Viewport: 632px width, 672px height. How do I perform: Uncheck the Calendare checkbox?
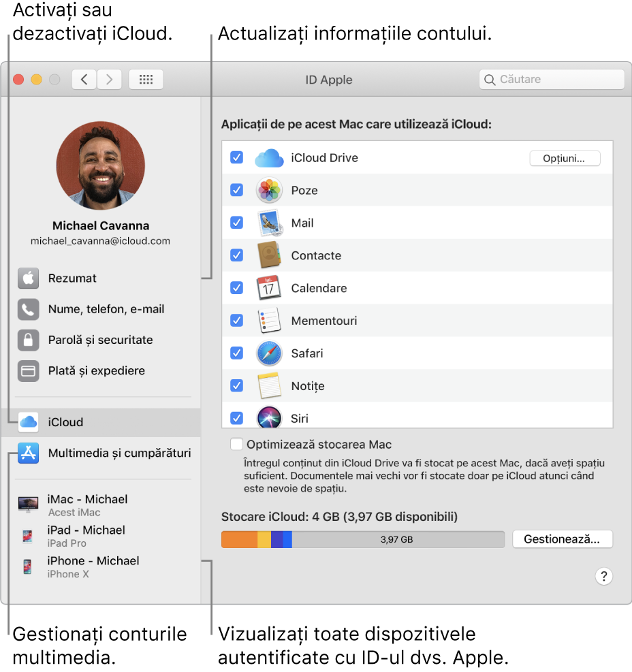237,287
